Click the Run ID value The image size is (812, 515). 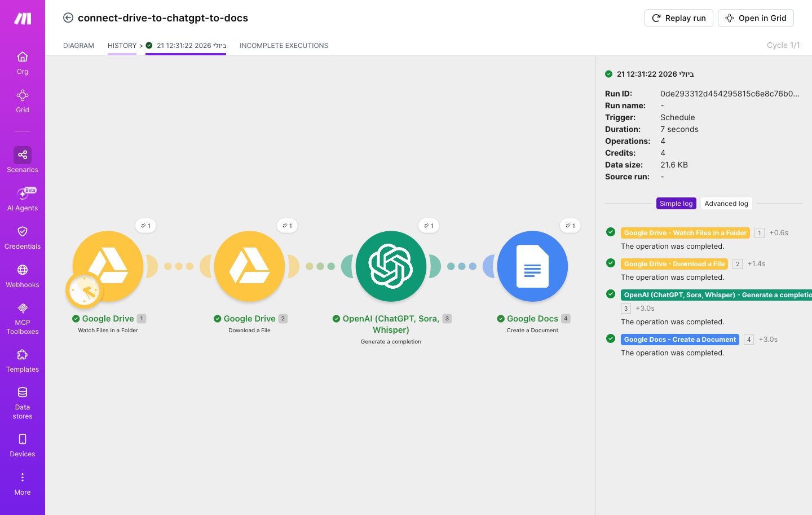tap(730, 94)
